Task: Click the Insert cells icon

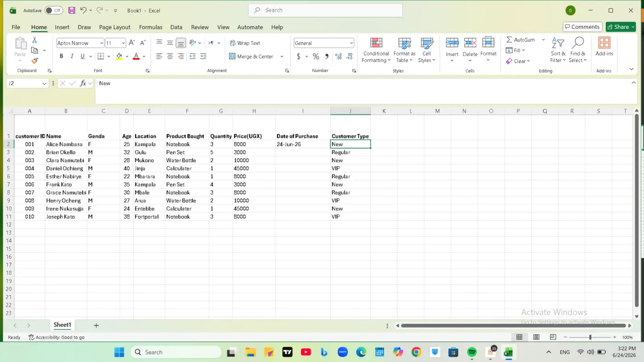Action: pos(452,43)
